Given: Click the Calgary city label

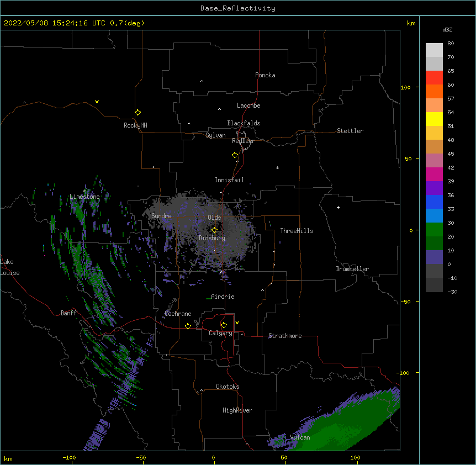Looking at the screenshot, I should [x=220, y=333].
